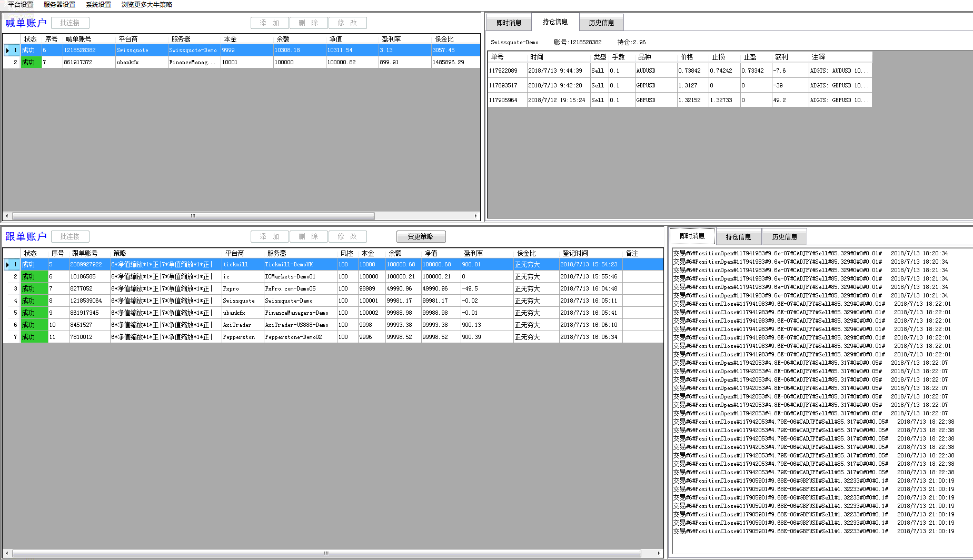
Task: Click 批连接 button in 喊单账户 panel
Action: [70, 23]
